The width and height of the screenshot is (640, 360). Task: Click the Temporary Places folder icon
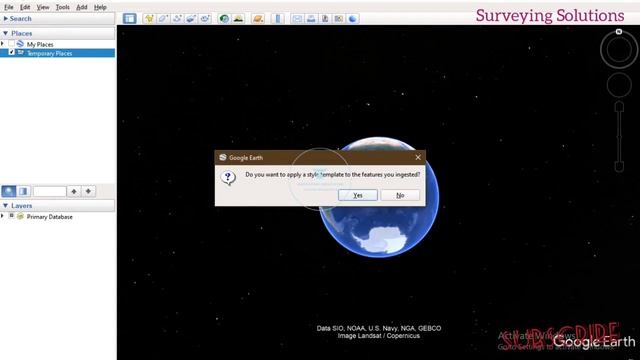tap(20, 53)
